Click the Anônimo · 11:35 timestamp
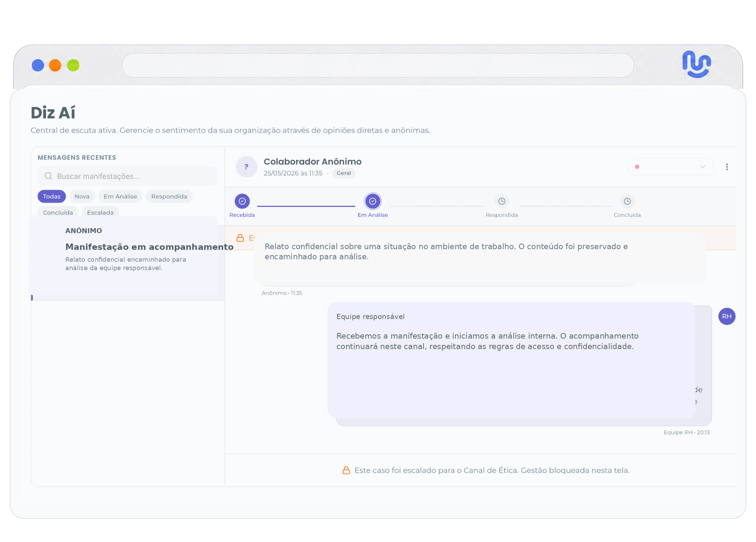The width and height of the screenshot is (756, 542). pyautogui.click(x=282, y=293)
